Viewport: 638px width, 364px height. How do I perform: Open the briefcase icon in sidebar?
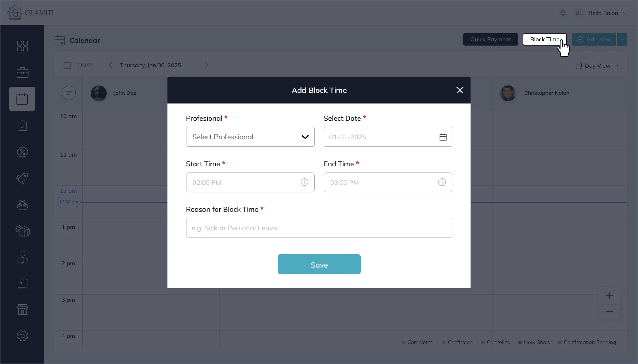point(23,73)
